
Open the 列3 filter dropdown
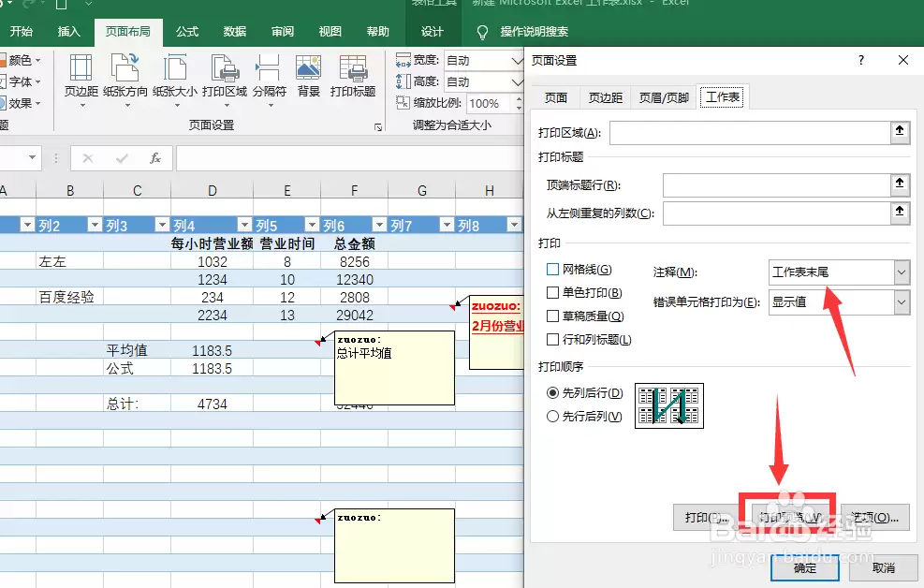161,225
